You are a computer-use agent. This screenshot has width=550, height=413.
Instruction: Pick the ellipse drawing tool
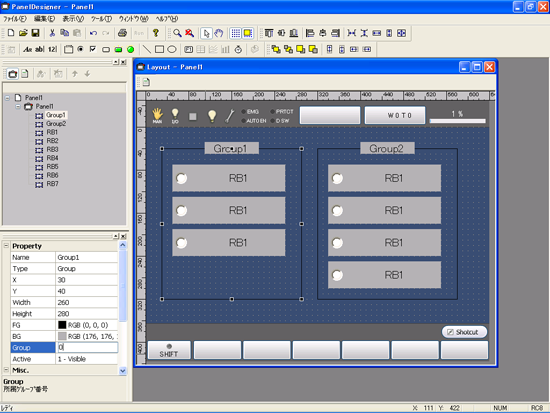[x=172, y=49]
